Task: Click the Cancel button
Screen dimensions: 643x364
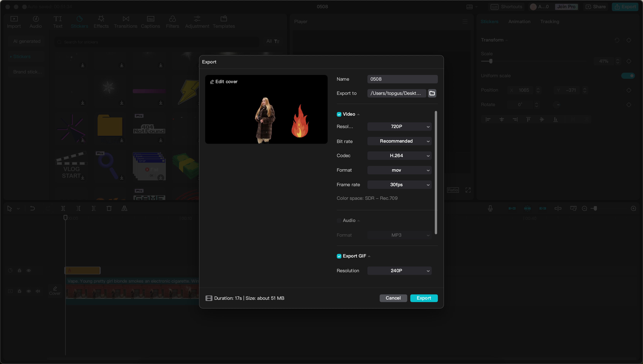Action: click(x=393, y=298)
